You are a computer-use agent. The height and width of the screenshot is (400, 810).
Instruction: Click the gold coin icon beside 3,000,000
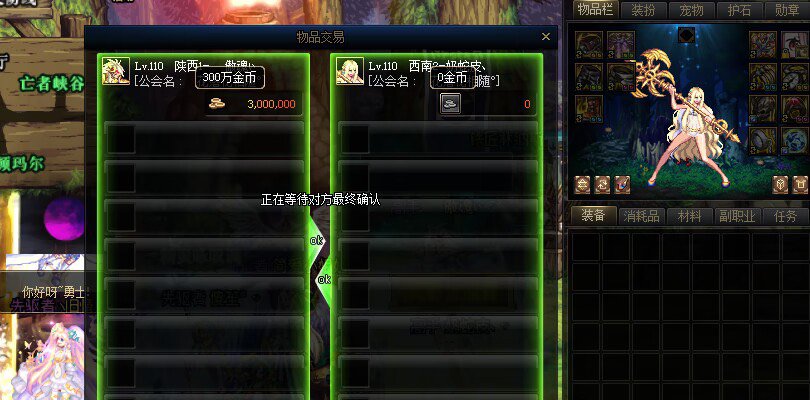point(217,103)
